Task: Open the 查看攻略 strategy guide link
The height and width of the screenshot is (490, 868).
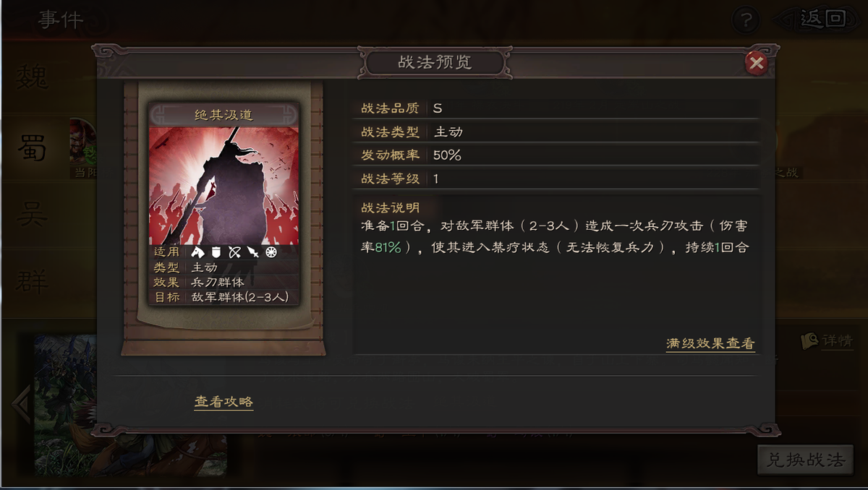Action: 224,402
